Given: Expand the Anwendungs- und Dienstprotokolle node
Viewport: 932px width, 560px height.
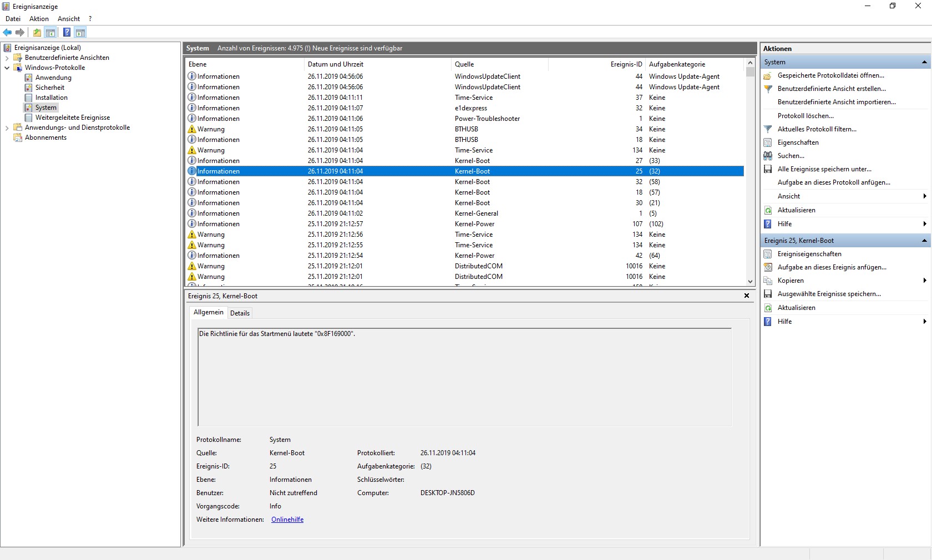Looking at the screenshot, I should (x=7, y=128).
